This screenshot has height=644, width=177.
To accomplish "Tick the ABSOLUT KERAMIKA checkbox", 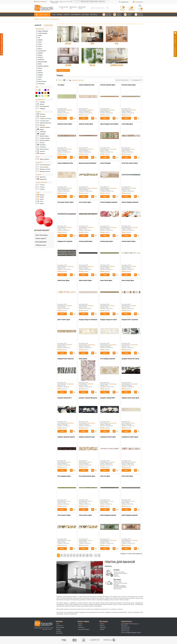I will click(x=37, y=31).
